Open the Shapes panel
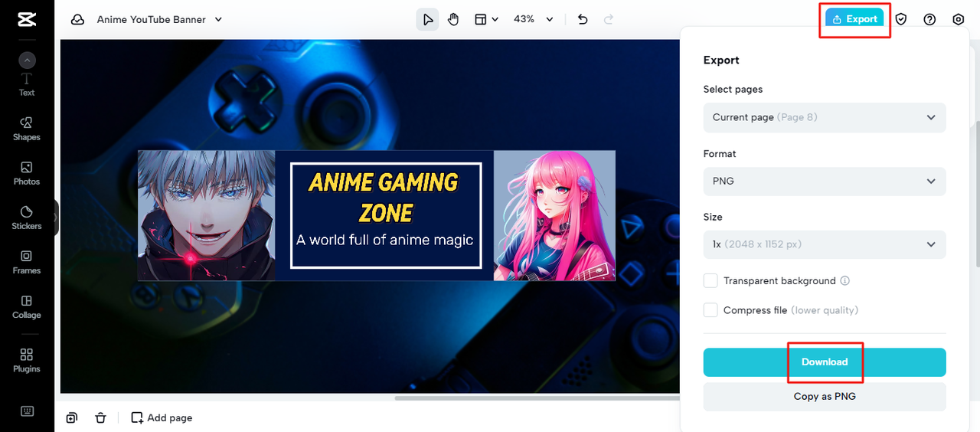Viewport: 980px width, 432px height. click(27, 129)
